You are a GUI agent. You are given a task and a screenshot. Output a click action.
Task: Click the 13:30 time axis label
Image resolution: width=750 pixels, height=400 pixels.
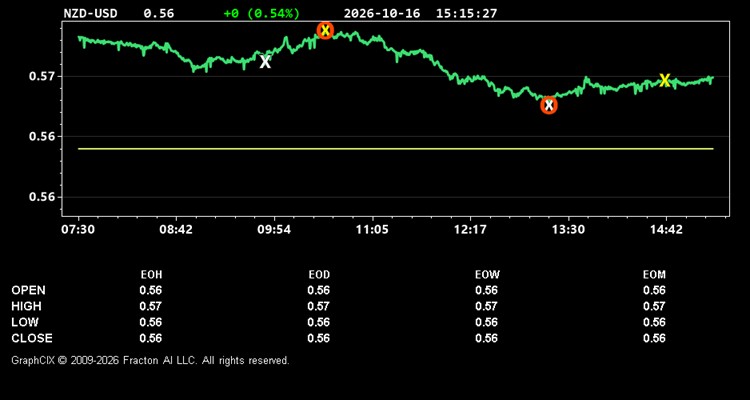567,229
